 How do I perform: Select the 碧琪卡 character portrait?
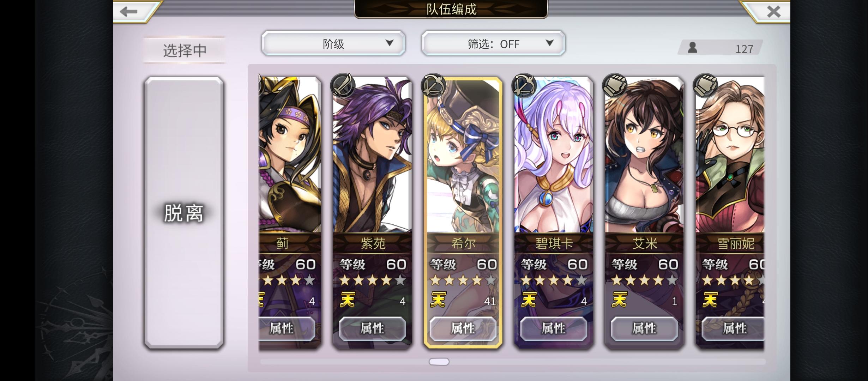[554, 155]
